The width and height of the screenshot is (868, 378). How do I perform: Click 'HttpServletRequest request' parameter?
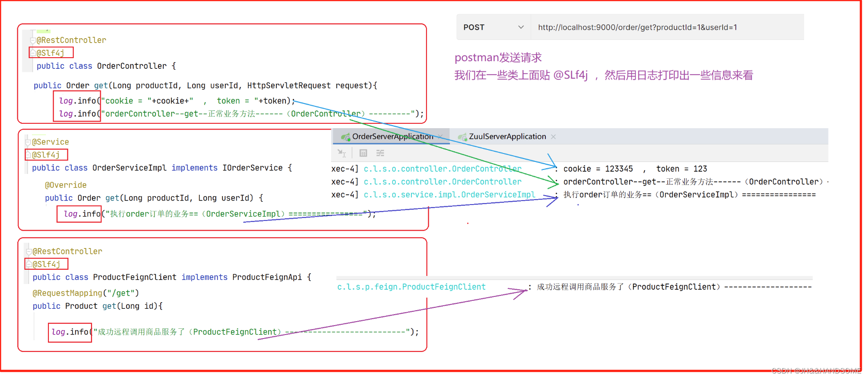pos(308,85)
